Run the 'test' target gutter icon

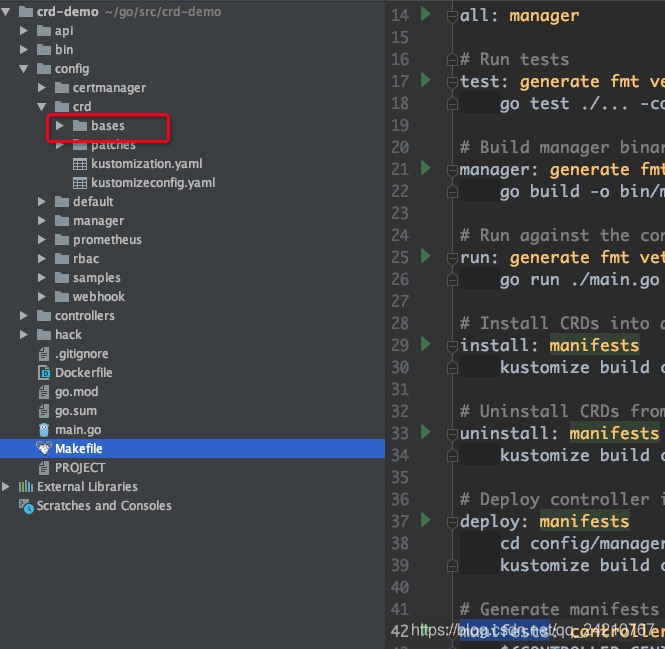(425, 80)
